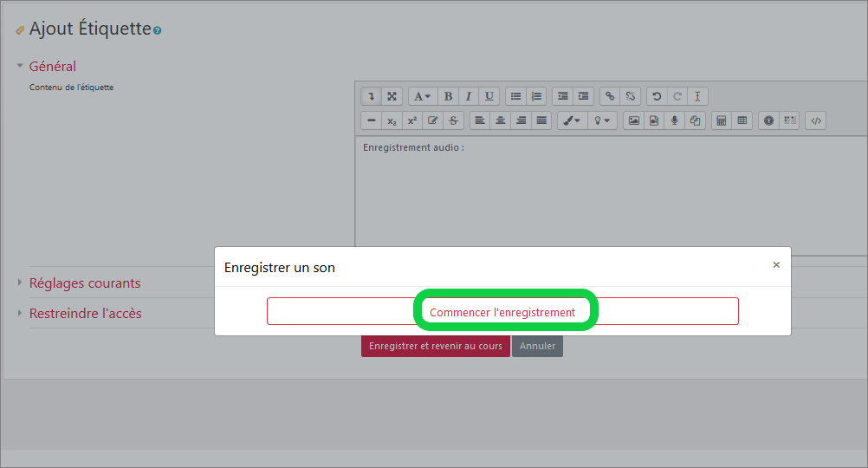Run the accessibility checker icon

769,120
